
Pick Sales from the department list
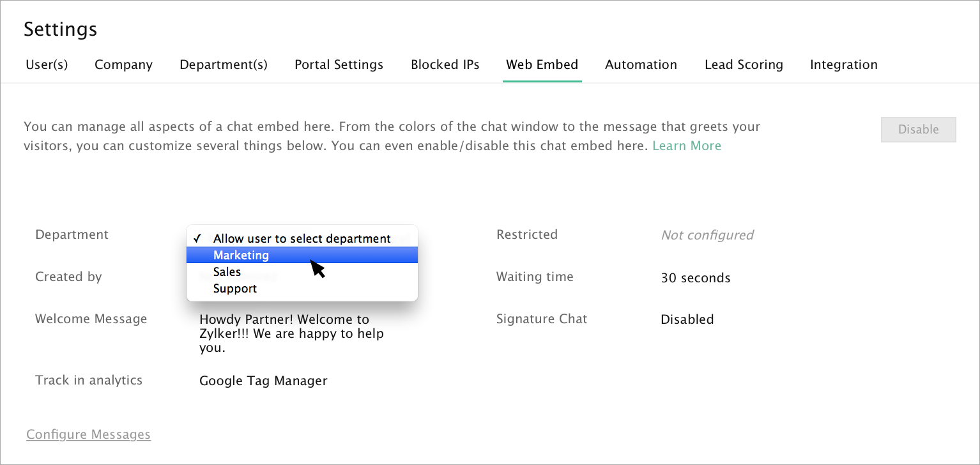(227, 271)
